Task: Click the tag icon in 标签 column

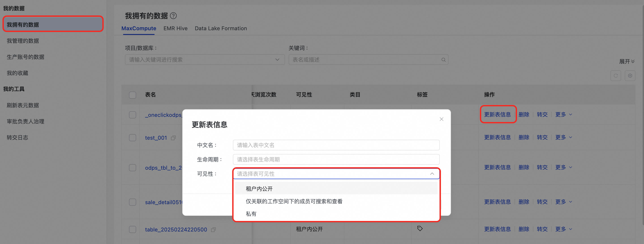Action: coord(420,229)
